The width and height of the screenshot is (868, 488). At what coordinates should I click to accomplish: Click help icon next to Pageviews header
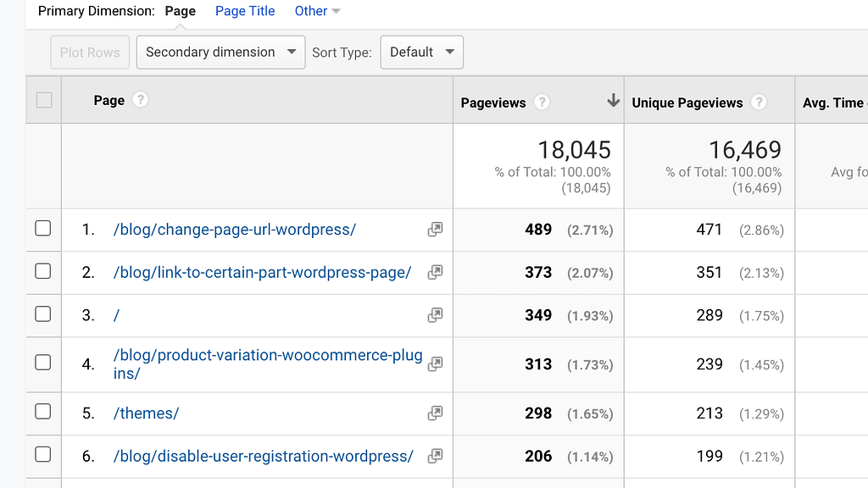tap(542, 102)
